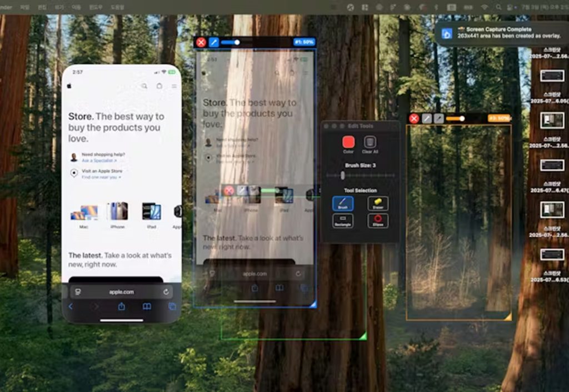Tap the search icon in the iPhone simulator
Image resolution: width=569 pixels, height=392 pixels.
point(144,86)
